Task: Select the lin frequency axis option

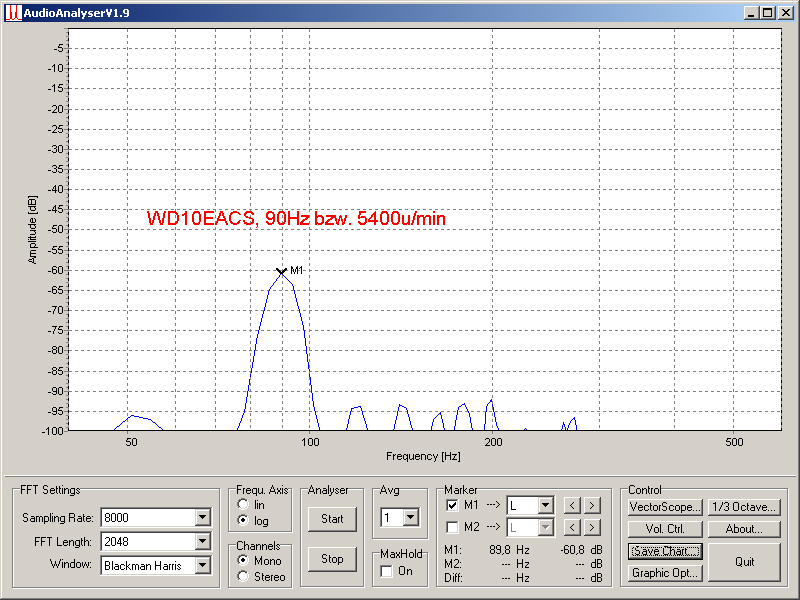Action: pyautogui.click(x=243, y=505)
